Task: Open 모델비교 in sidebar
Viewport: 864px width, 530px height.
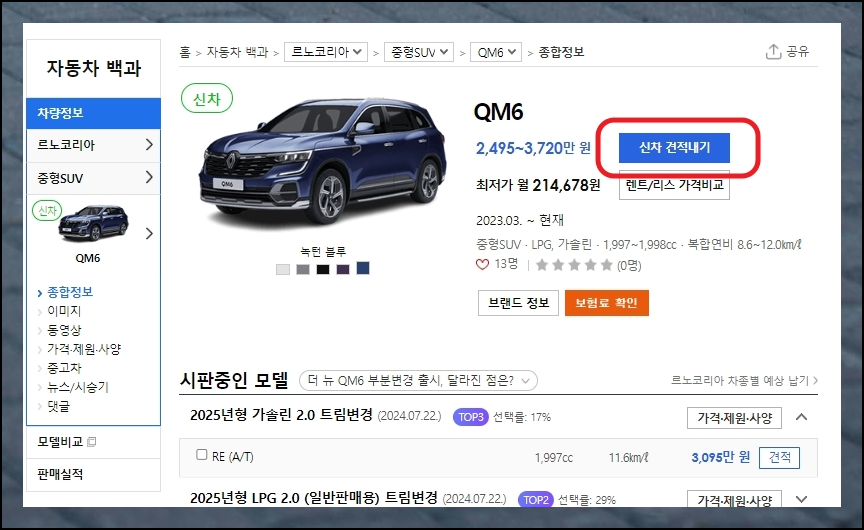Action: (60, 441)
